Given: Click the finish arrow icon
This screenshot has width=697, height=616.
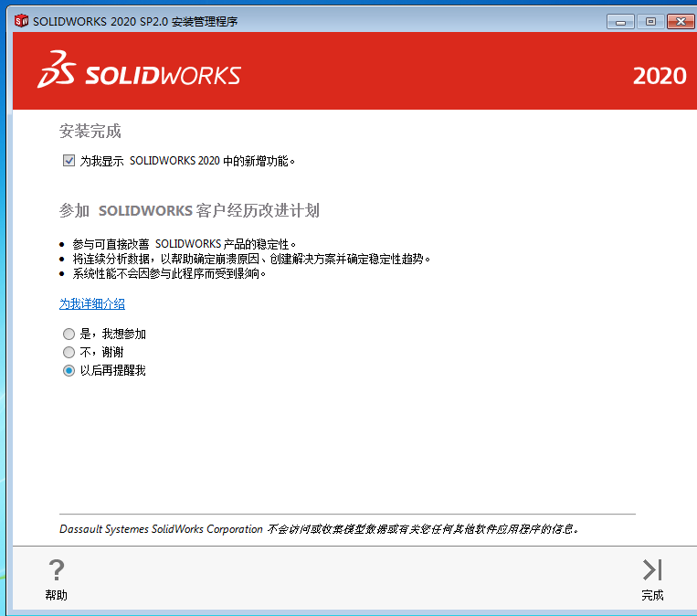Looking at the screenshot, I should [x=651, y=570].
